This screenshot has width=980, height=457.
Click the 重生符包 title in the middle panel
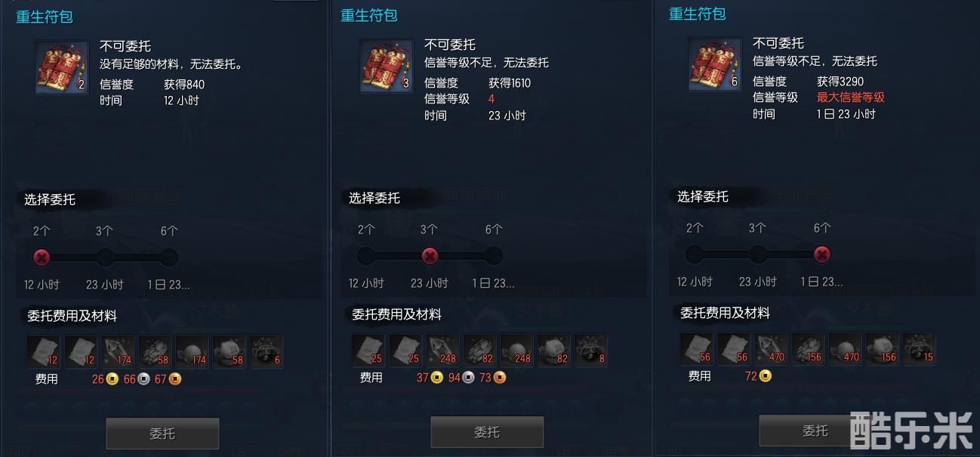click(369, 15)
